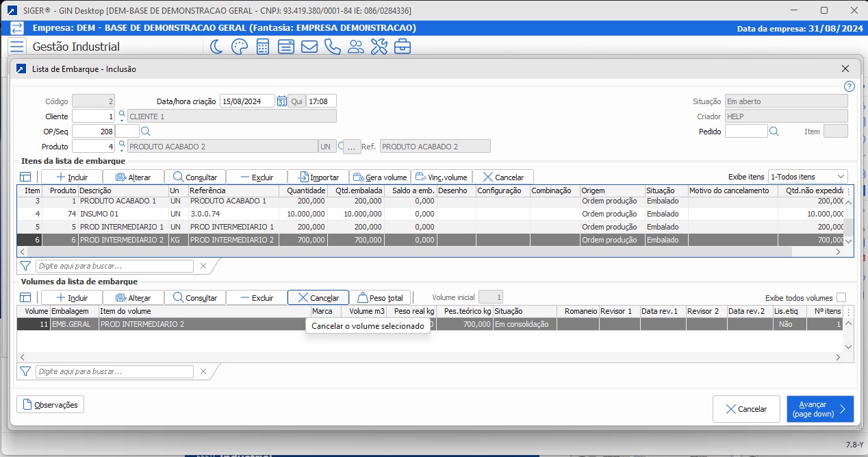This screenshot has height=457, width=868.
Task: Open the calculator toolbar icon
Action: (262, 47)
